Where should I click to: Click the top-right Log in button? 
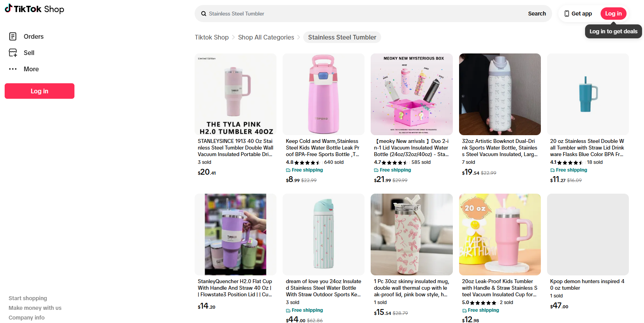pos(613,14)
